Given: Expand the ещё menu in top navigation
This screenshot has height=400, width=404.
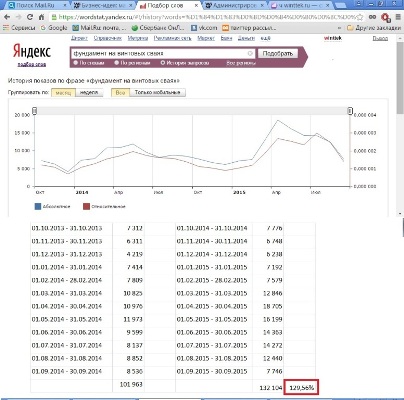Looking at the screenshot, I should [x=265, y=38].
